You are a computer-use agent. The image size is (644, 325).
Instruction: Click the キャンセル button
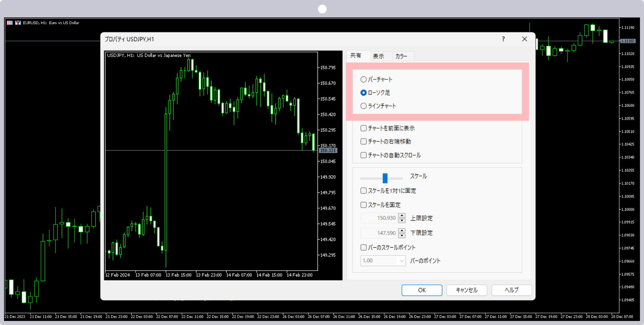coord(467,290)
